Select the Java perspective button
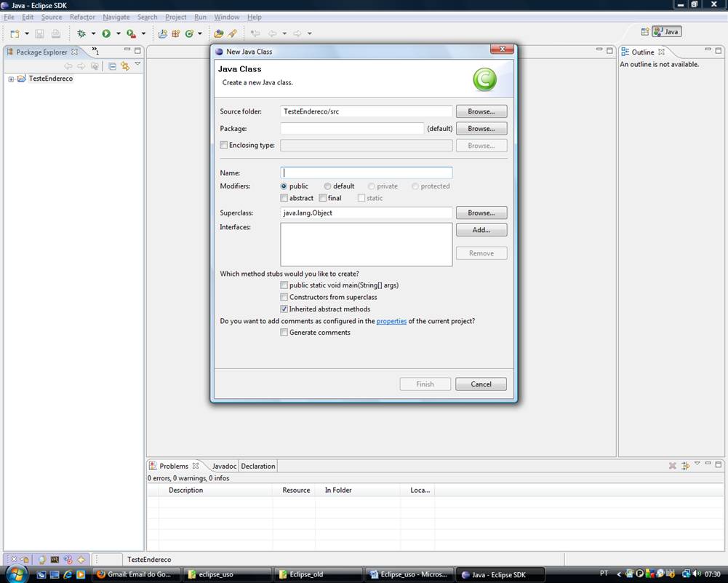 click(x=667, y=31)
